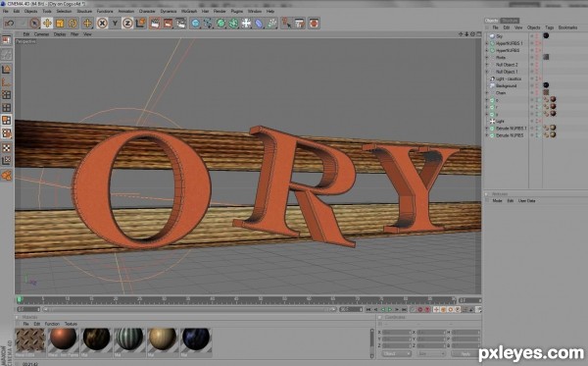
Task: Open the Display menu in viewport
Action: (x=60, y=34)
